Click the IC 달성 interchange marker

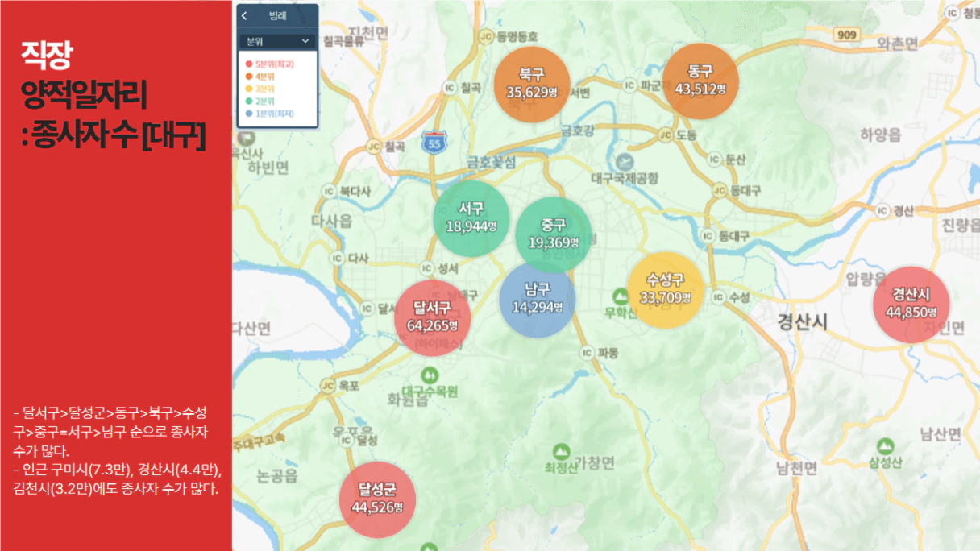(x=346, y=441)
